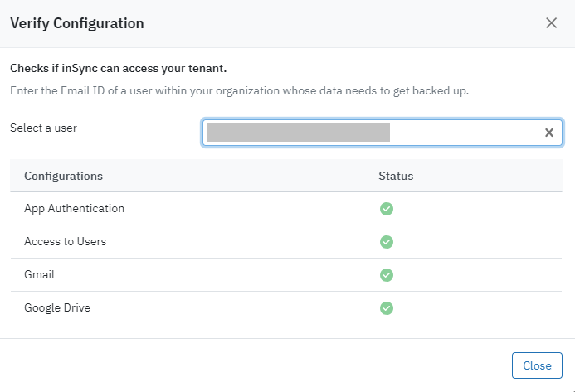Click Google Drive green check status icon

point(387,308)
